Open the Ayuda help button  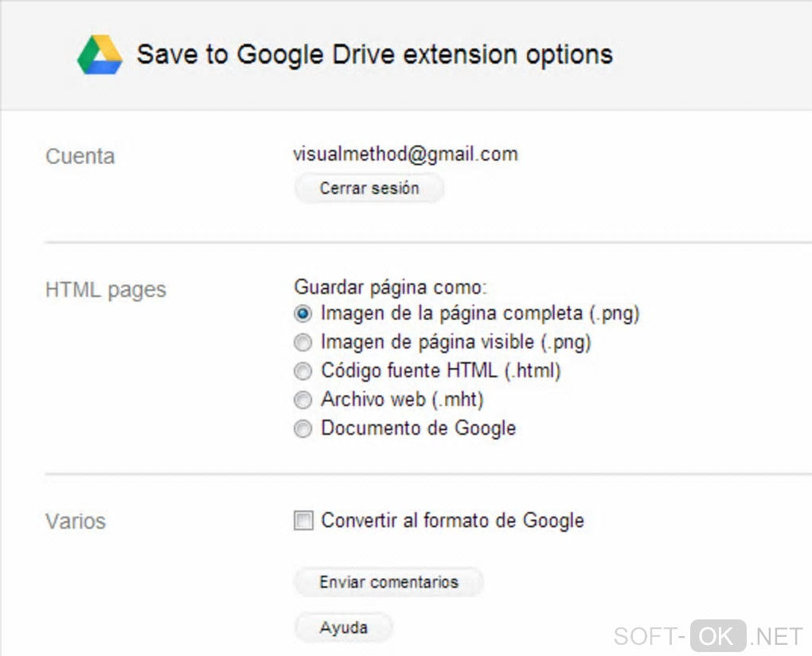343,627
